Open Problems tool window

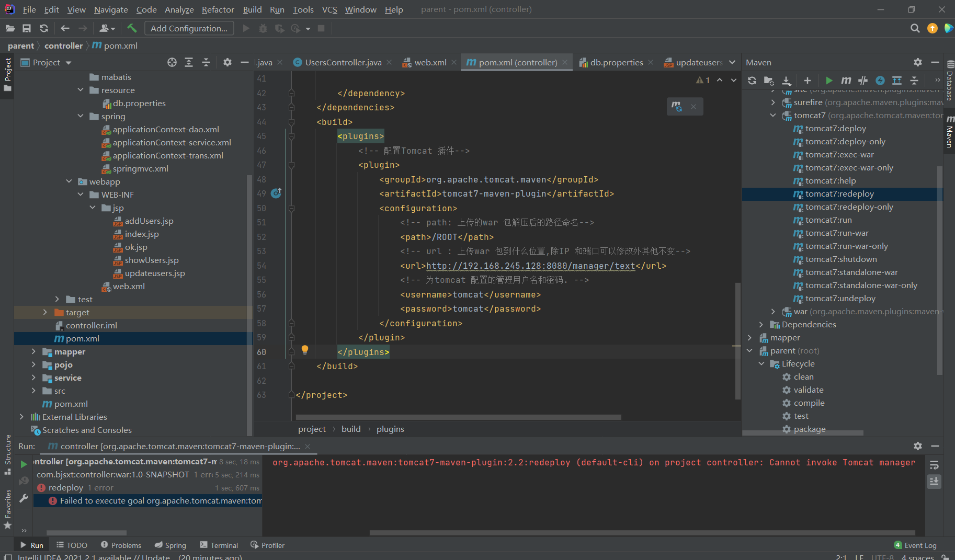tap(121, 545)
